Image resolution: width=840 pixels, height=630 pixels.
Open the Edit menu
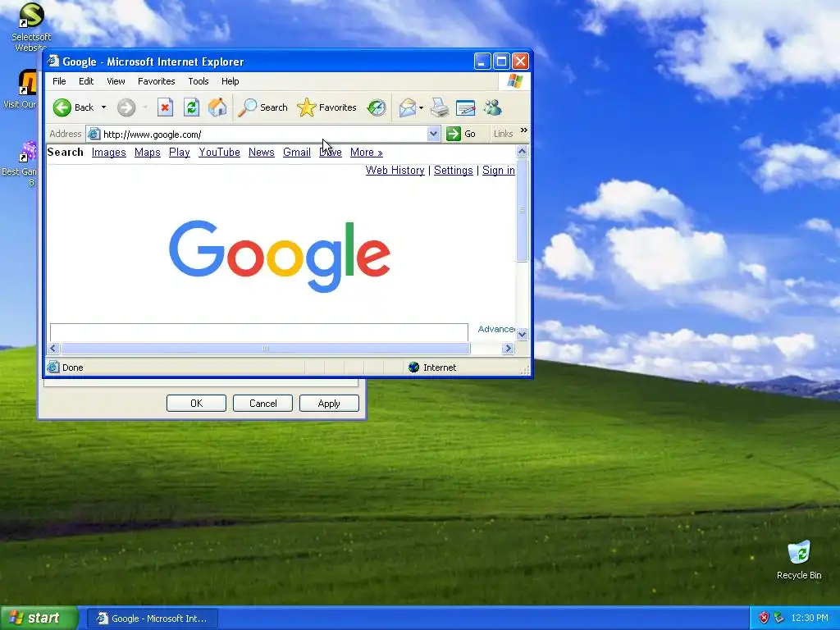(x=86, y=81)
